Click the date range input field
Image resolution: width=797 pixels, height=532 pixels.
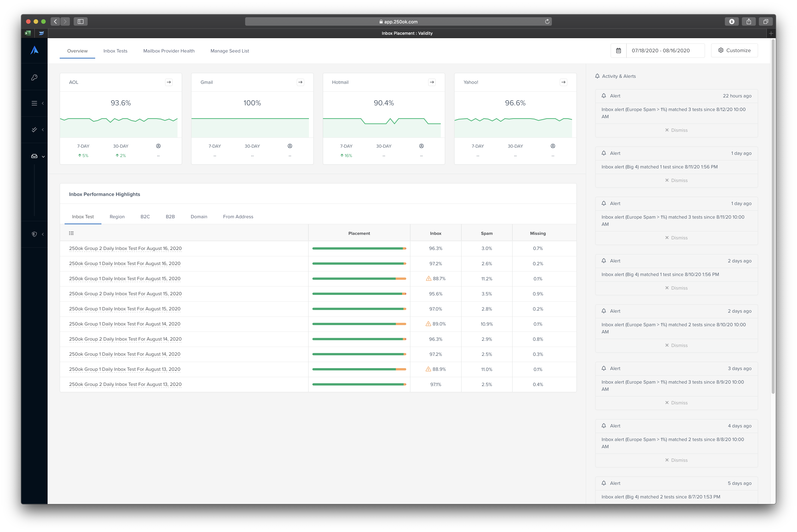point(665,51)
